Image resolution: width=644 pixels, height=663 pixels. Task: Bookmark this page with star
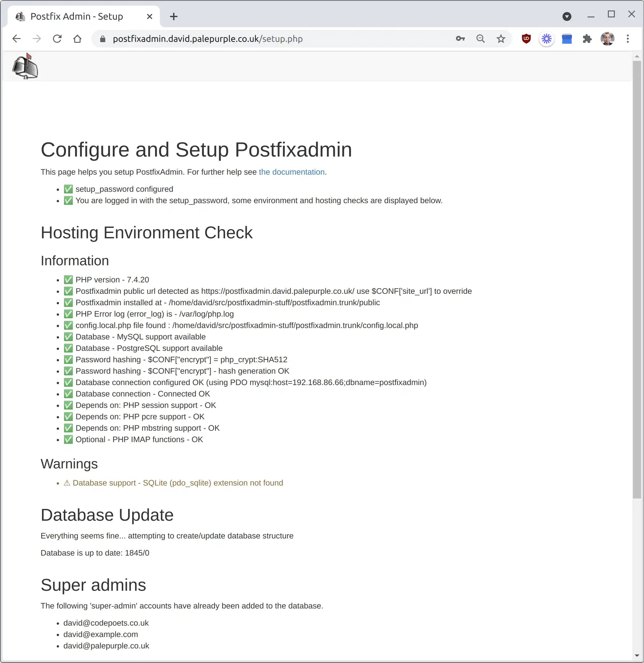pyautogui.click(x=501, y=39)
